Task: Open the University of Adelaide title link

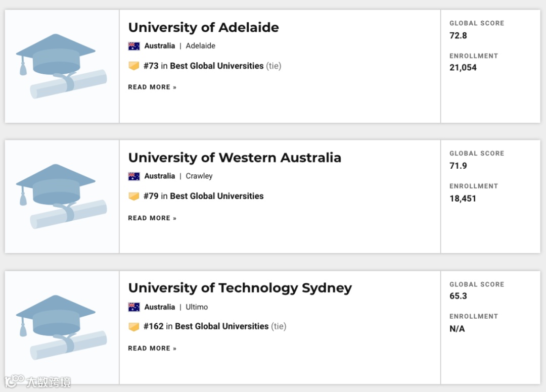Action: click(x=203, y=27)
